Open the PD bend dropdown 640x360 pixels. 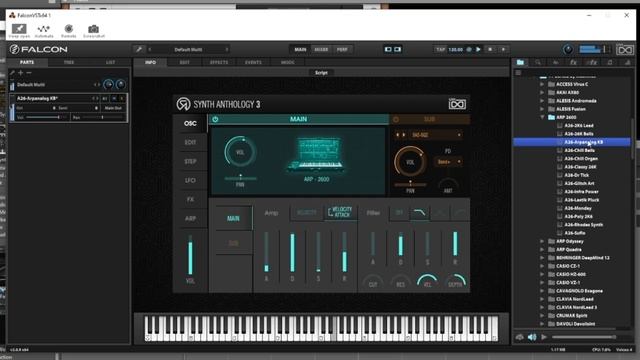point(448,162)
